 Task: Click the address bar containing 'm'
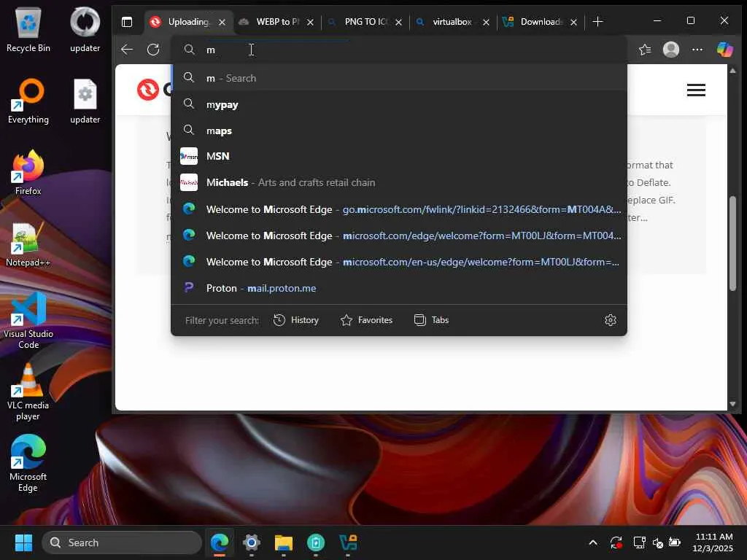tap(399, 50)
